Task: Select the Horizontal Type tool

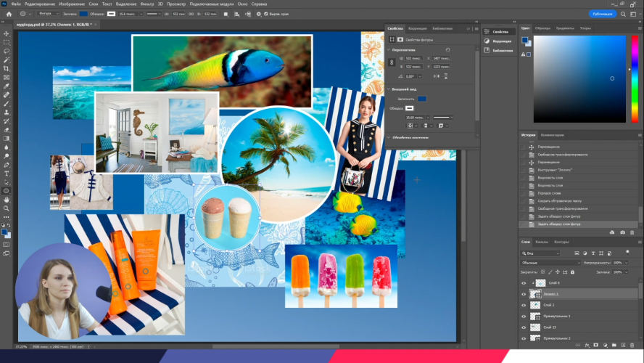Action: point(6,174)
